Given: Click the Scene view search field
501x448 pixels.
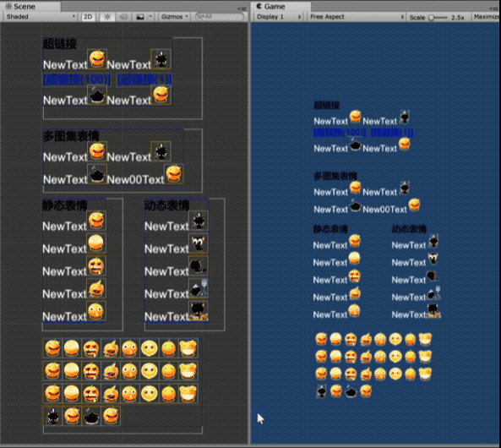Looking at the screenshot, I should click(220, 17).
